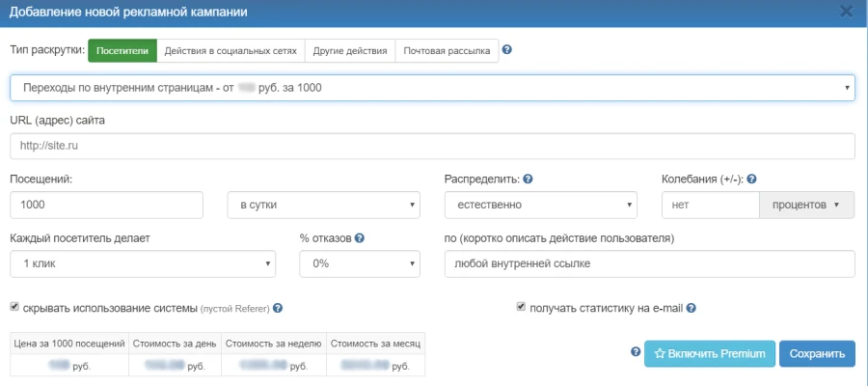Click the Сохранить button
The width and height of the screenshot is (868, 386).
[x=817, y=353]
